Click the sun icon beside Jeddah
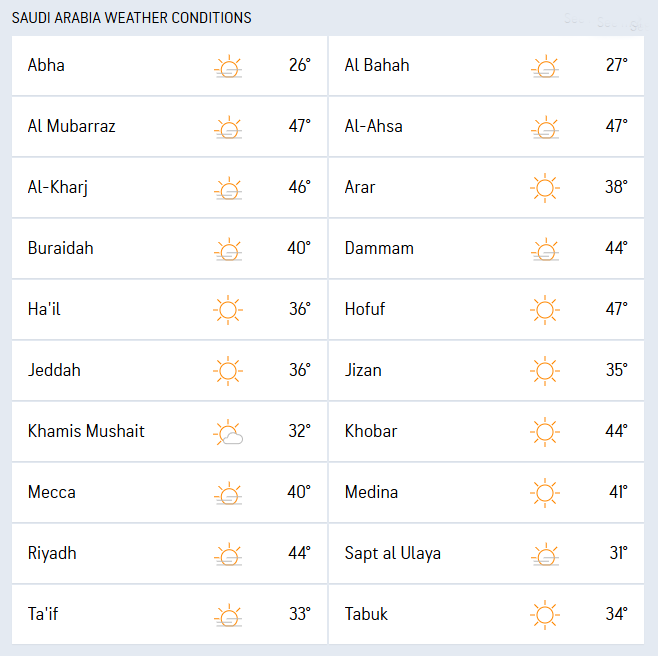This screenshot has height=656, width=658. [x=228, y=371]
